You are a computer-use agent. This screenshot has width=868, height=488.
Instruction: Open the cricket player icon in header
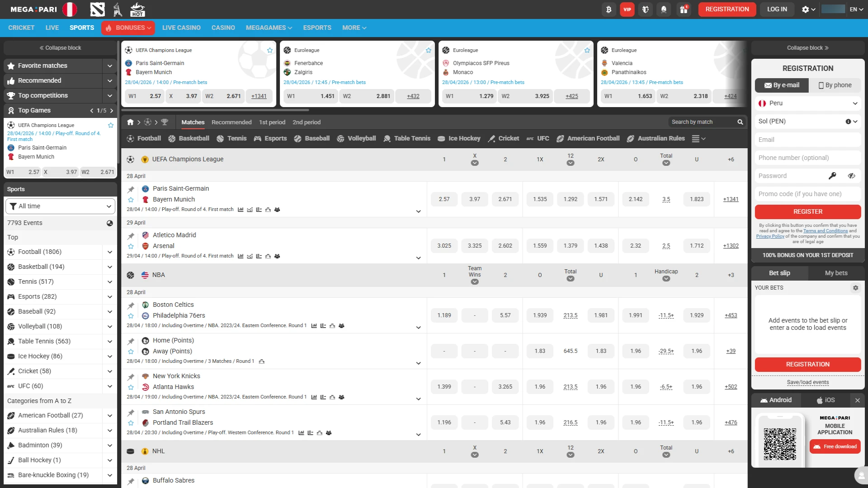click(118, 9)
